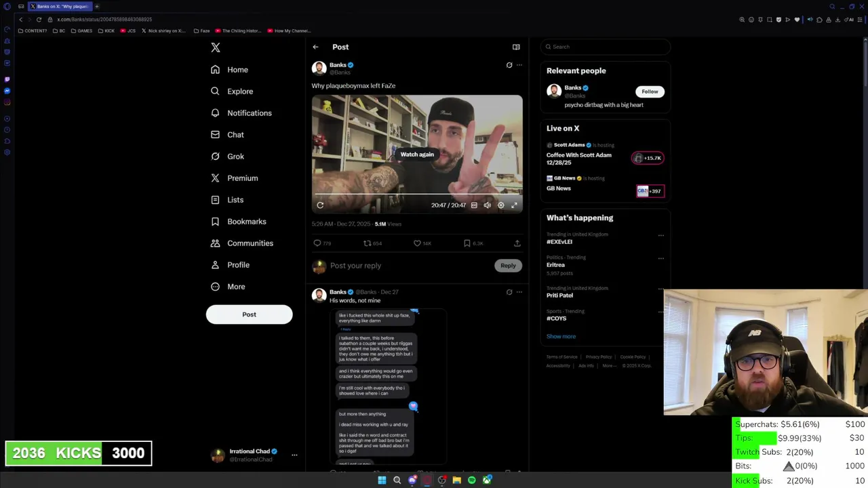This screenshot has height=488, width=868.
Task: Mute the video volume
Action: 487,205
